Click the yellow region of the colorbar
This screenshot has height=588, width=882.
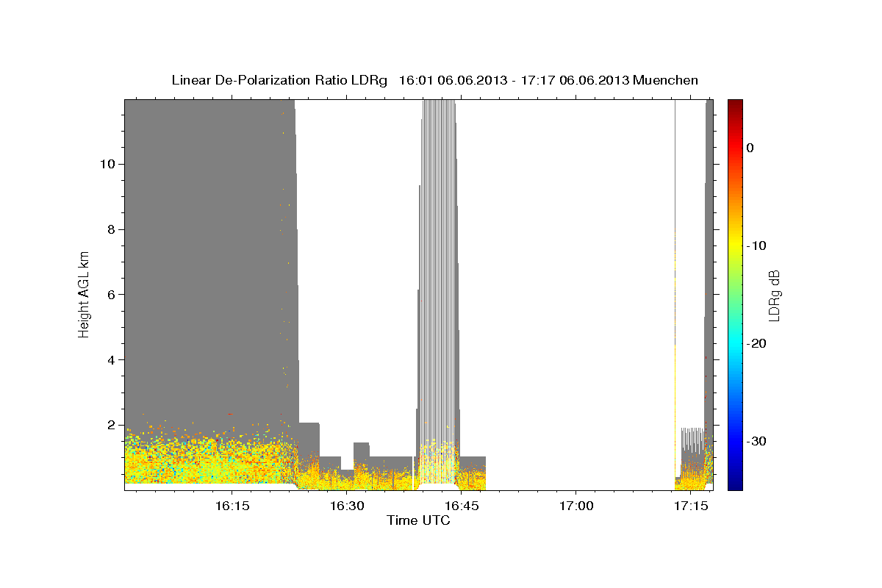[x=735, y=243]
